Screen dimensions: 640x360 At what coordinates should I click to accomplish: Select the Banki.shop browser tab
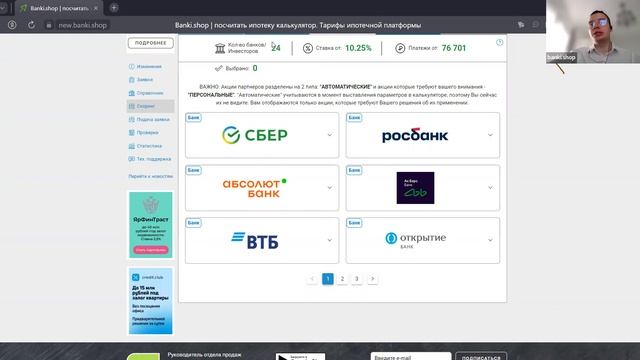click(59, 8)
